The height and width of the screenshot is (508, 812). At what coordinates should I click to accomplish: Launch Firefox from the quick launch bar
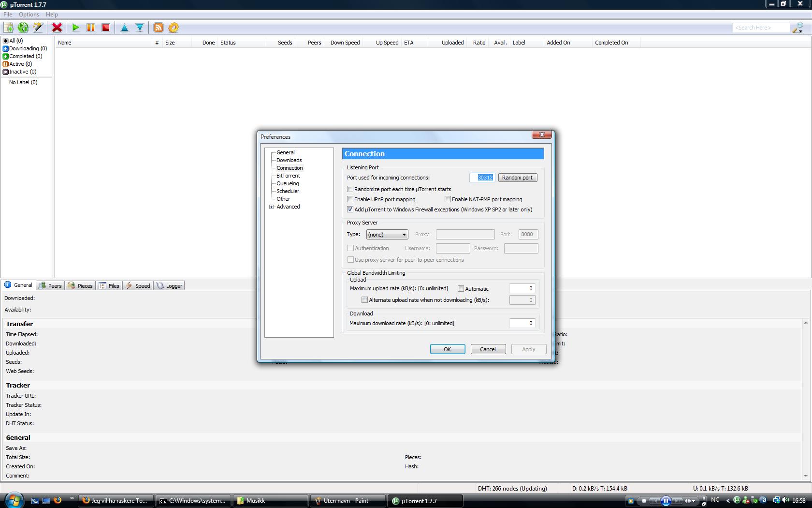point(58,501)
